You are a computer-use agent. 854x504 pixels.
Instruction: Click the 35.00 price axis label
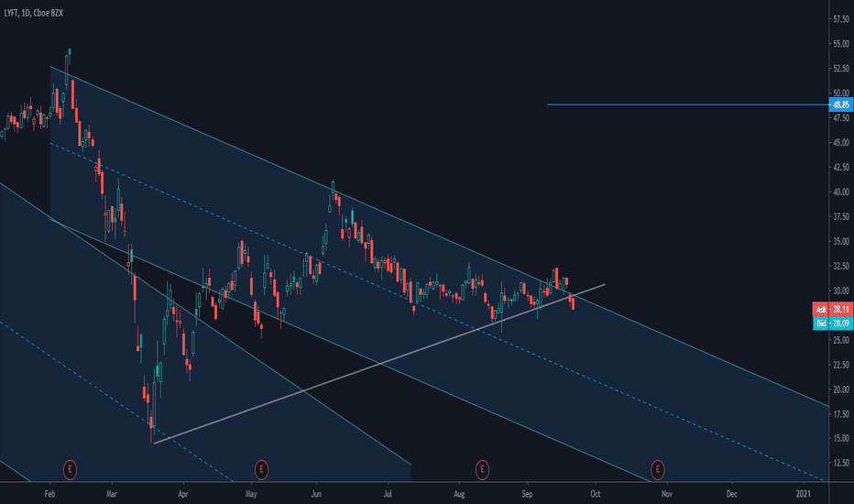841,241
